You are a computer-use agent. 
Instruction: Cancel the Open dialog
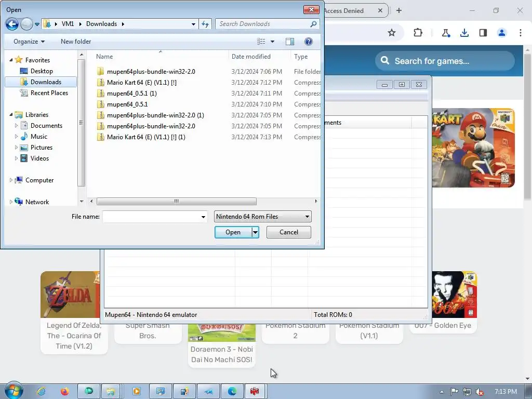click(289, 232)
